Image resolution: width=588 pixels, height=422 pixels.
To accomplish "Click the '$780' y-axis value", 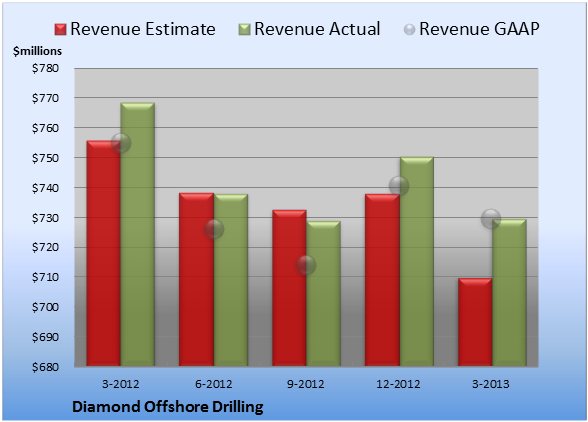I will pos(45,68).
